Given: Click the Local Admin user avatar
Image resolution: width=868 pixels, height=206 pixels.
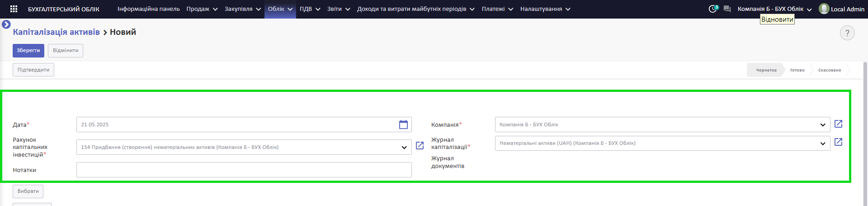Looking at the screenshot, I should coord(824,9).
